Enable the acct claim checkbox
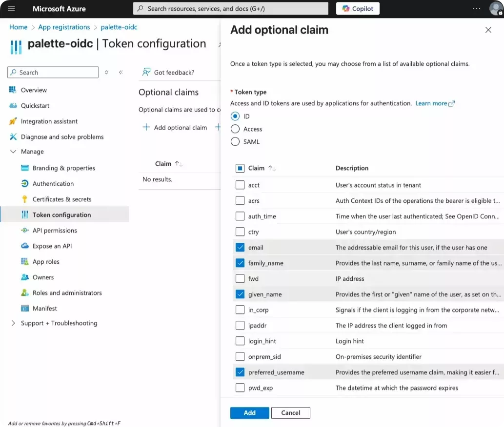Viewport: 504px width, 427px height. click(240, 185)
